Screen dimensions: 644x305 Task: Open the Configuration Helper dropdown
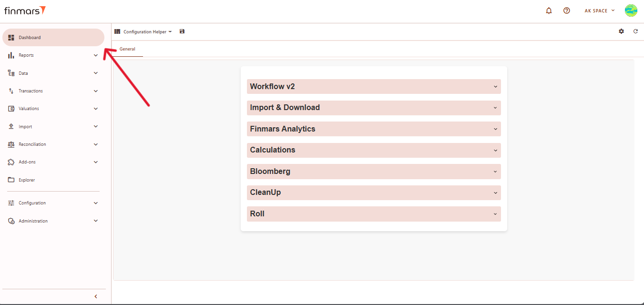(147, 32)
